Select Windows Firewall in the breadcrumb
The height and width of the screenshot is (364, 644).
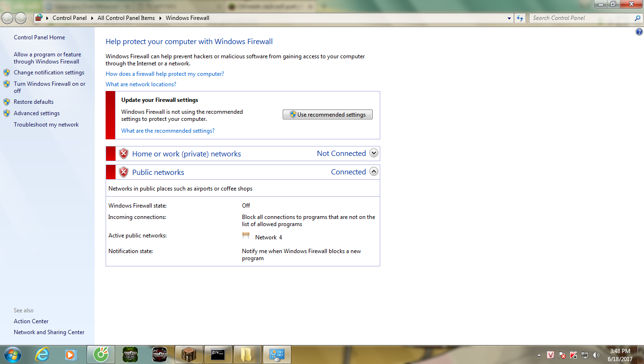188,18
